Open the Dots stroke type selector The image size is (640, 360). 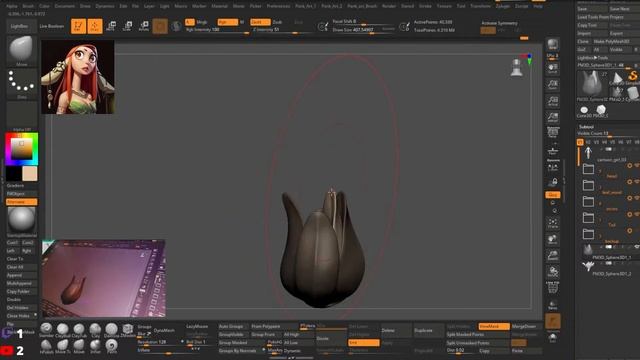22,84
